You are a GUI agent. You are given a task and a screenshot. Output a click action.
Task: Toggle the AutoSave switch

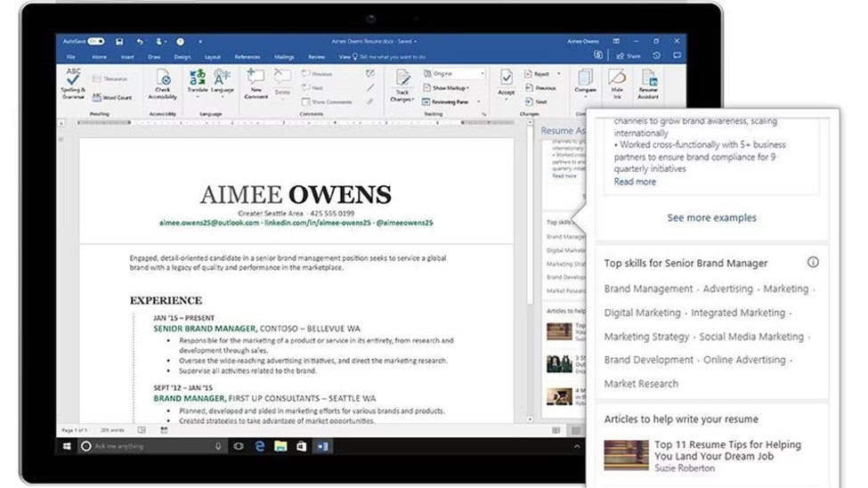coord(96,42)
